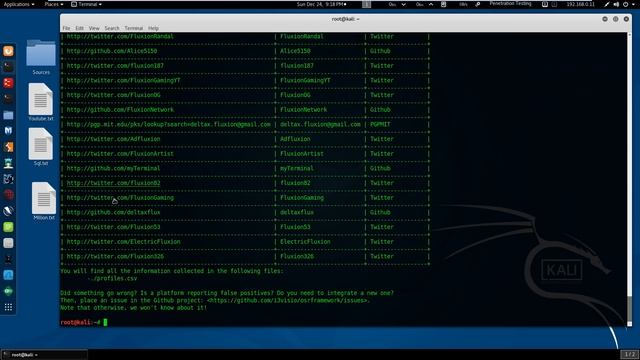Open the white round icon in the dock

[x=8, y=211]
